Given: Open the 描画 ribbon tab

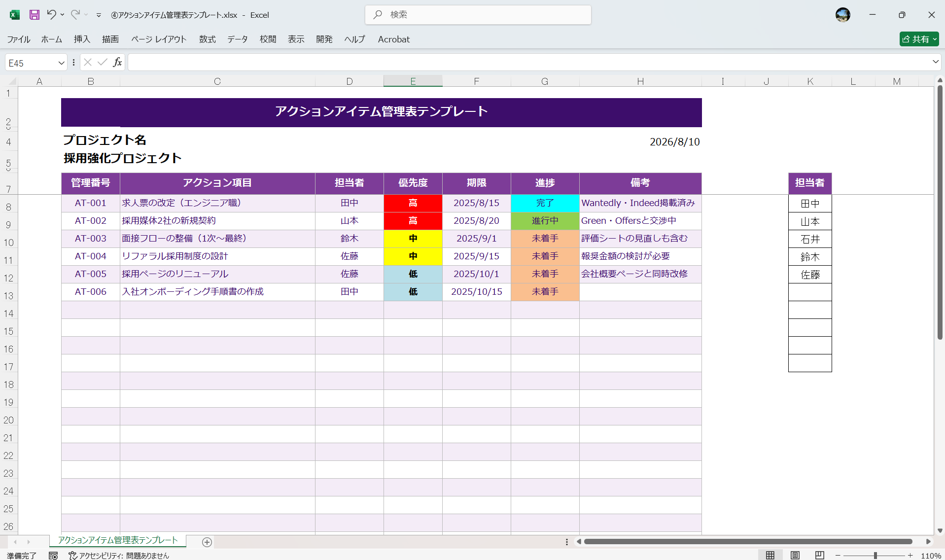Looking at the screenshot, I should (110, 39).
